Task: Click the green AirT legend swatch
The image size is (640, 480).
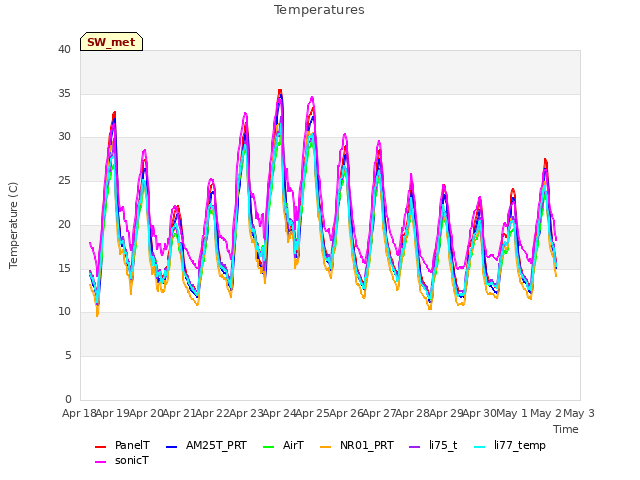Action: pos(269,447)
